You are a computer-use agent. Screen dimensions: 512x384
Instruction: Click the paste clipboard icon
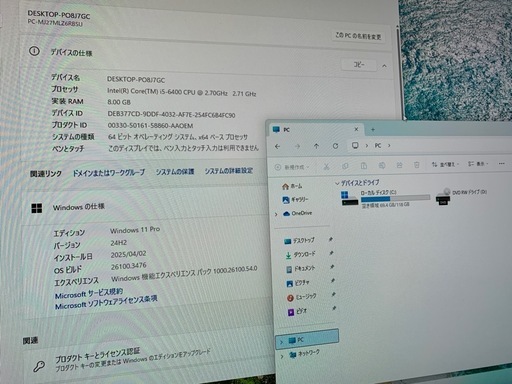coord(364,165)
